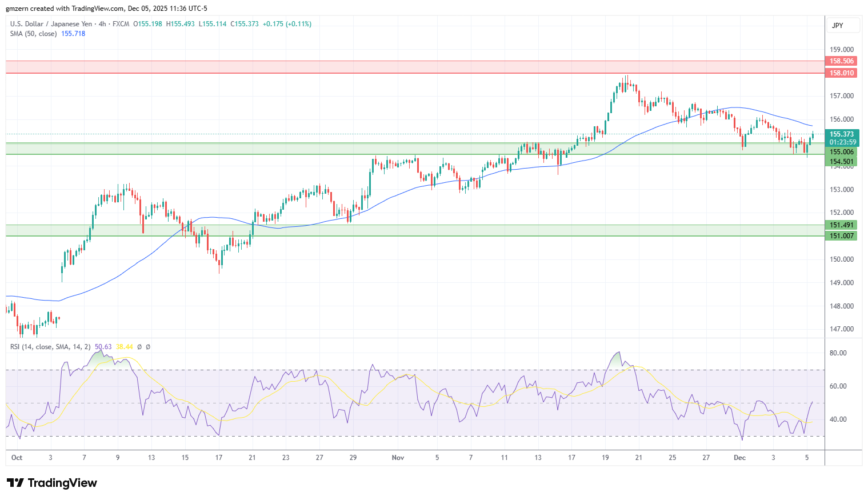This screenshot has height=500, width=868.
Task: Click the Oct label on the time axis
Action: coord(17,458)
